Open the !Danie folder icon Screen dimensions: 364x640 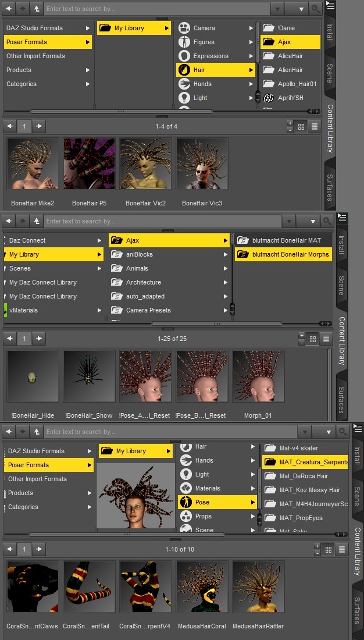(268, 28)
